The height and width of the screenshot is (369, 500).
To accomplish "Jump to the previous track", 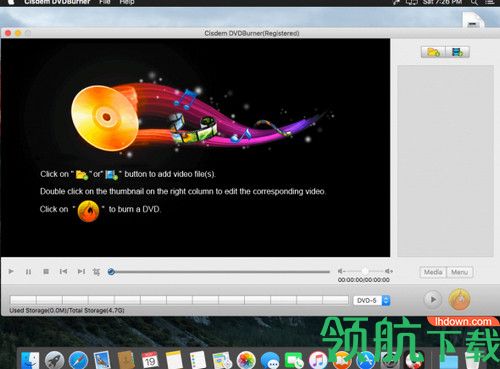I will click(x=63, y=272).
